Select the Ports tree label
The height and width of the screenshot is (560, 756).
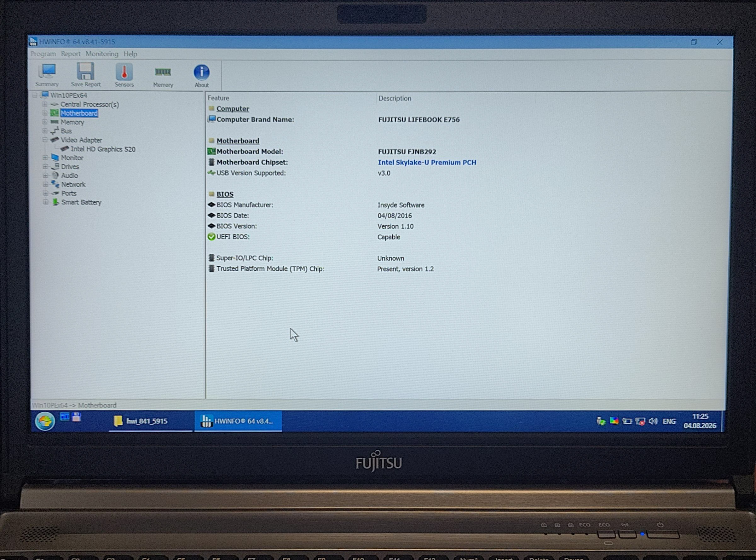coord(69,193)
